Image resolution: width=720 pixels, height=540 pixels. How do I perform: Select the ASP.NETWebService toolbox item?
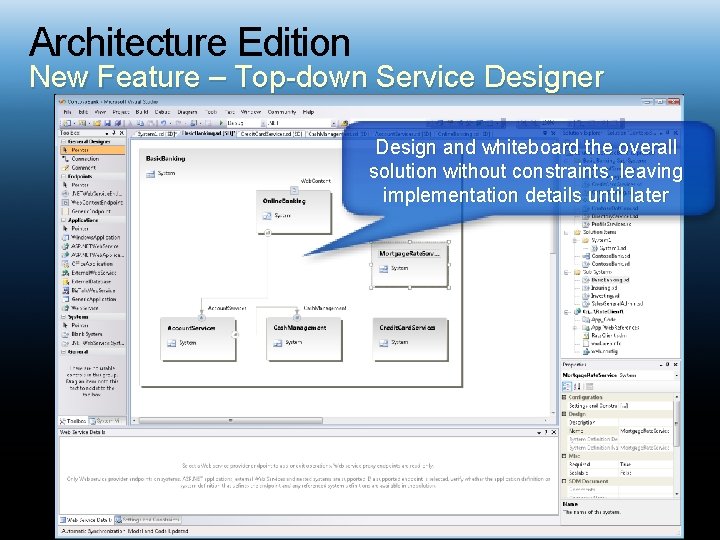pos(92,246)
